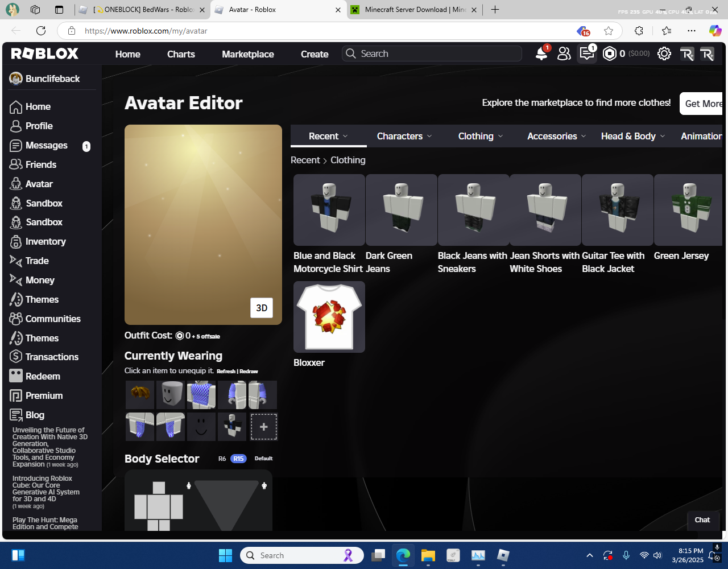Expand the Head & Body dropdown tab
Image resolution: width=728 pixels, height=569 pixels.
click(x=633, y=136)
